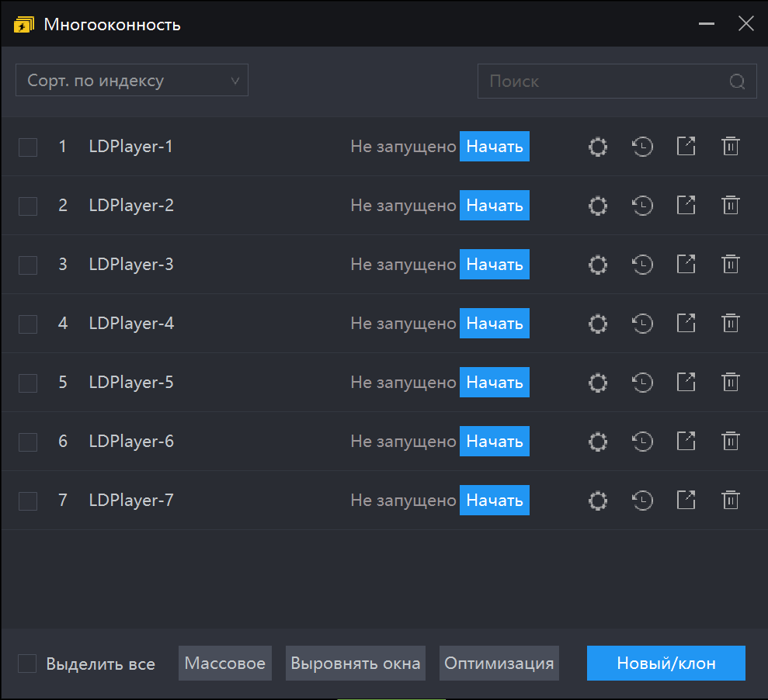Open backup/restore for LDPlayer-7
768x700 pixels.
(642, 501)
